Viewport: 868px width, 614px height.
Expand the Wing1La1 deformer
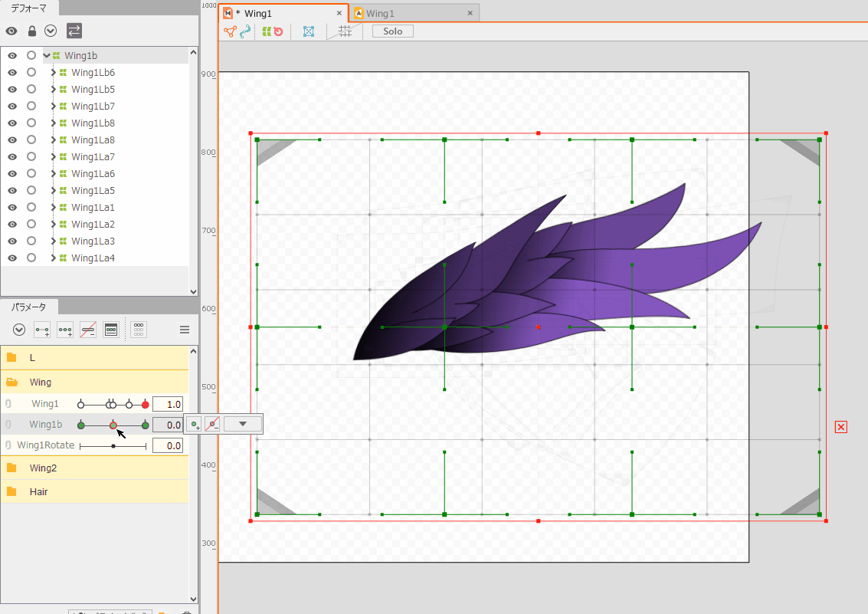pos(53,208)
